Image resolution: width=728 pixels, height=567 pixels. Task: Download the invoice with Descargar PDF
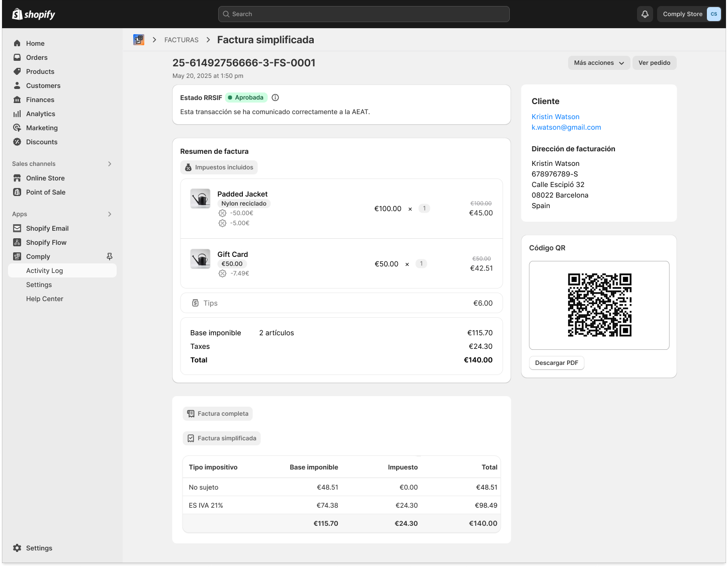click(x=556, y=363)
